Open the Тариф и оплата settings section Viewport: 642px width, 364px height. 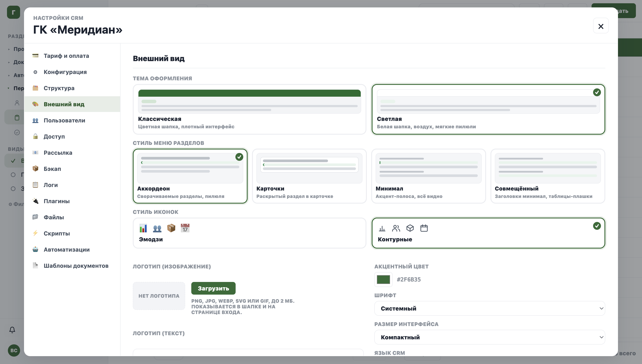point(72,56)
